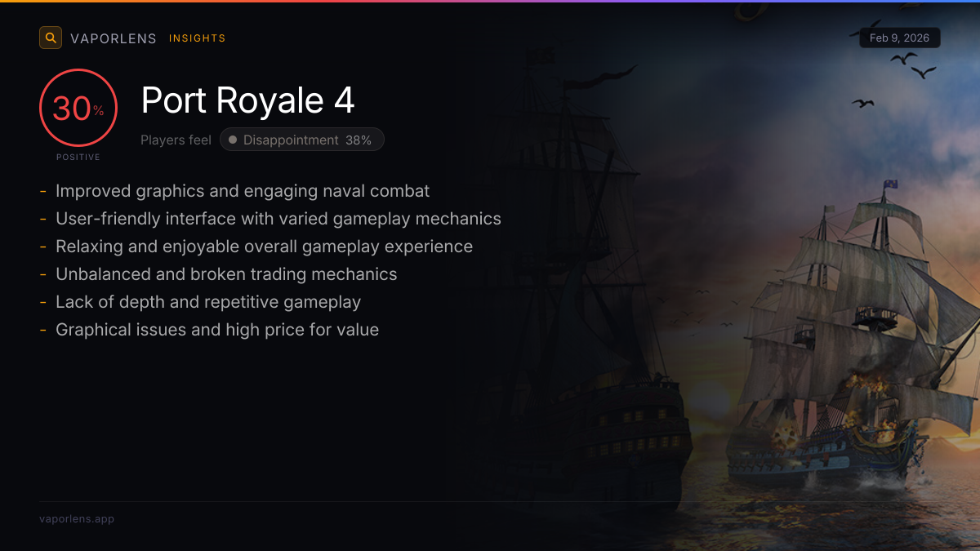
Task: Click the 'Players feel' label
Action: [x=176, y=140]
